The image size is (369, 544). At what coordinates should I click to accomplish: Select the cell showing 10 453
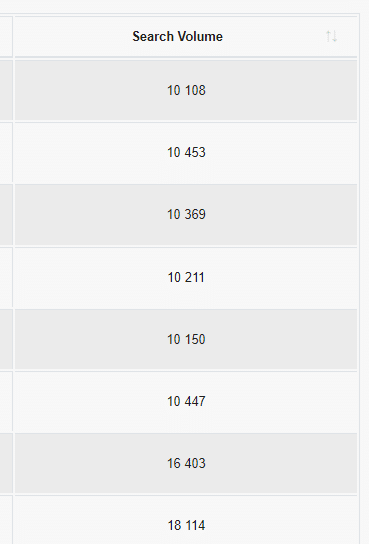click(x=186, y=153)
